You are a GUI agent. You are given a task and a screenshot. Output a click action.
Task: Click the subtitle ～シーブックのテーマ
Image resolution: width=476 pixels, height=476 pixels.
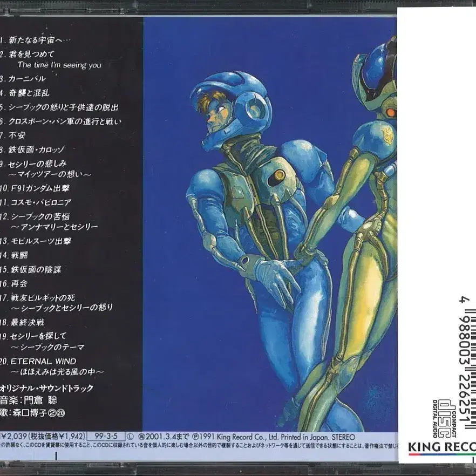pyautogui.click(x=47, y=347)
